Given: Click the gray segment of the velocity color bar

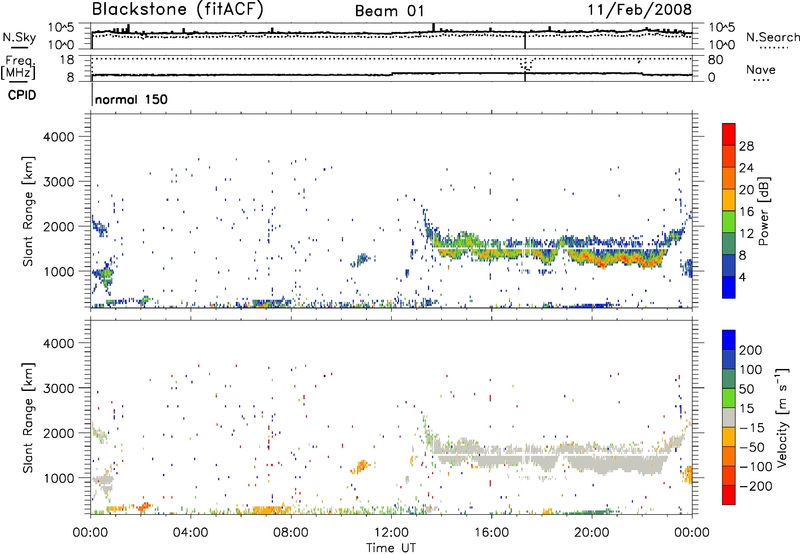Looking at the screenshot, I should [x=729, y=418].
